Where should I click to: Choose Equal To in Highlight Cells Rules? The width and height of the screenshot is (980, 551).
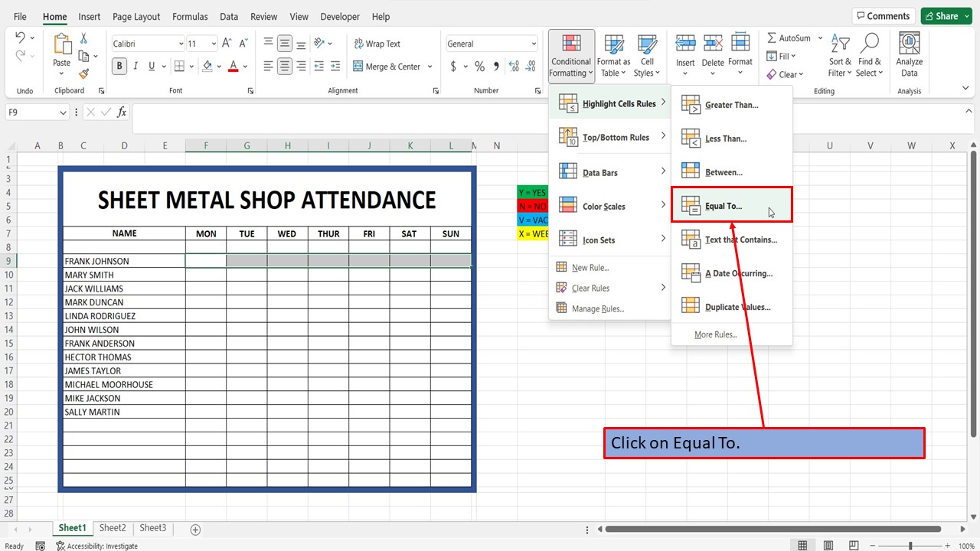732,206
